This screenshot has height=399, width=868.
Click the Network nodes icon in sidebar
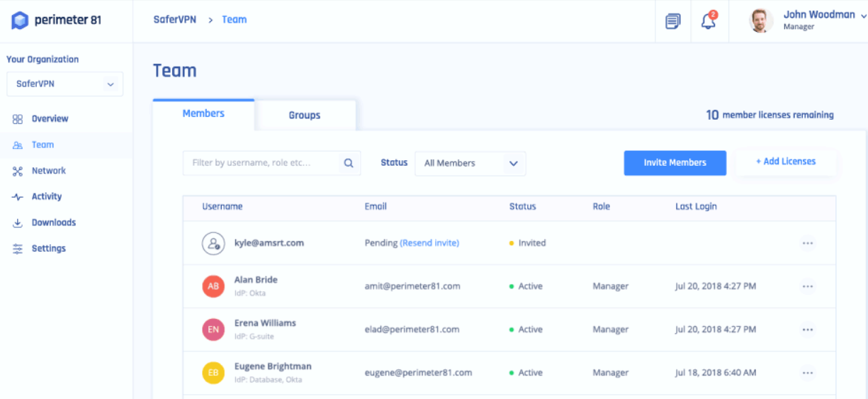[18, 171]
